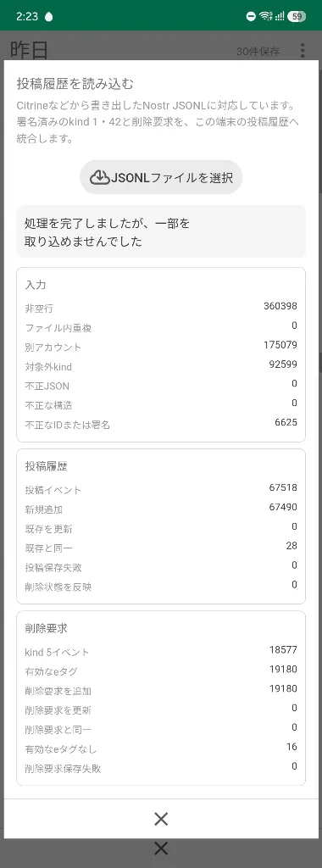Select the JSONLファイルを選択 button

[161, 177]
